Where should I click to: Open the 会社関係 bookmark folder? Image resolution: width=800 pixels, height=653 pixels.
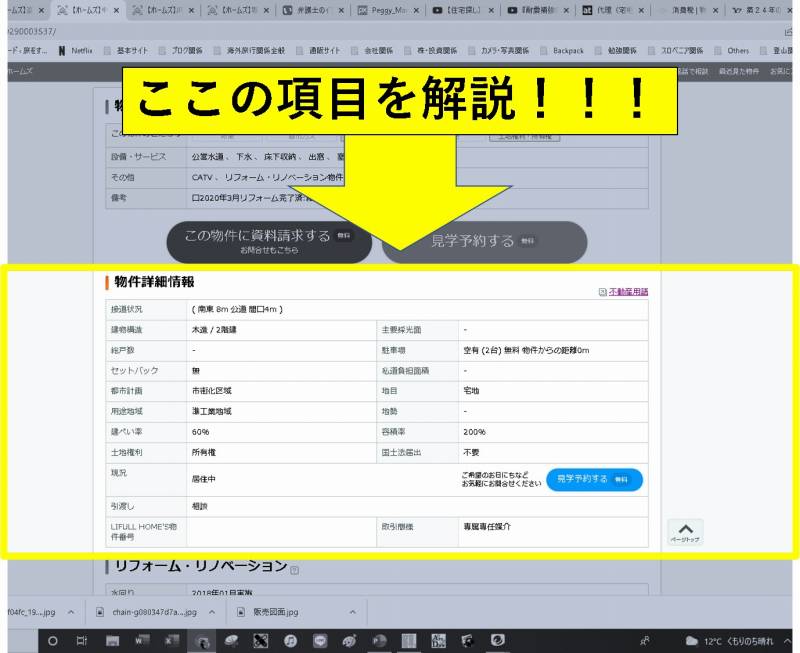[x=372, y=51]
